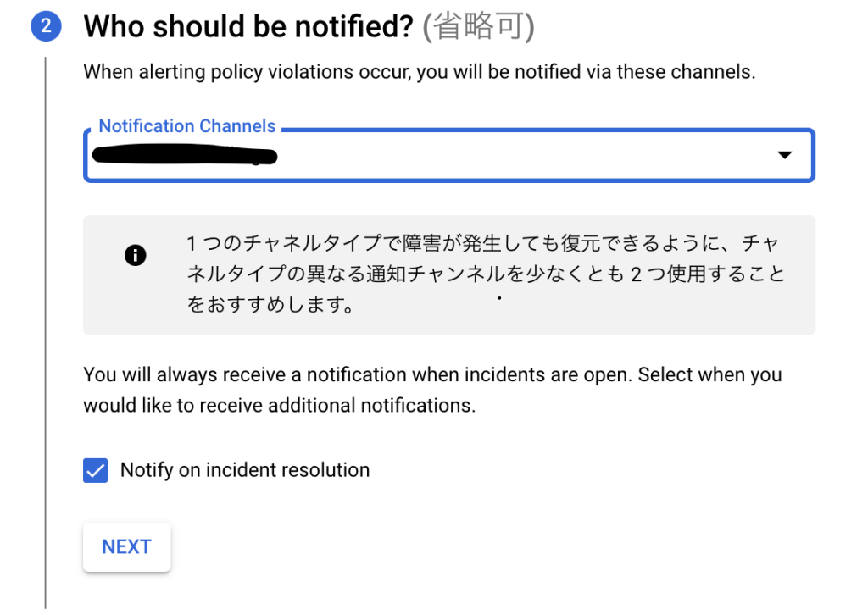868x615 pixels.
Task: Click the (省略可) optional label
Action: (478, 26)
